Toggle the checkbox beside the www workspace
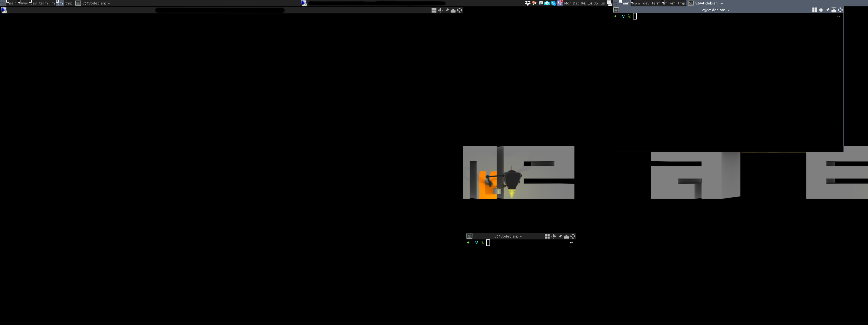 19,1
